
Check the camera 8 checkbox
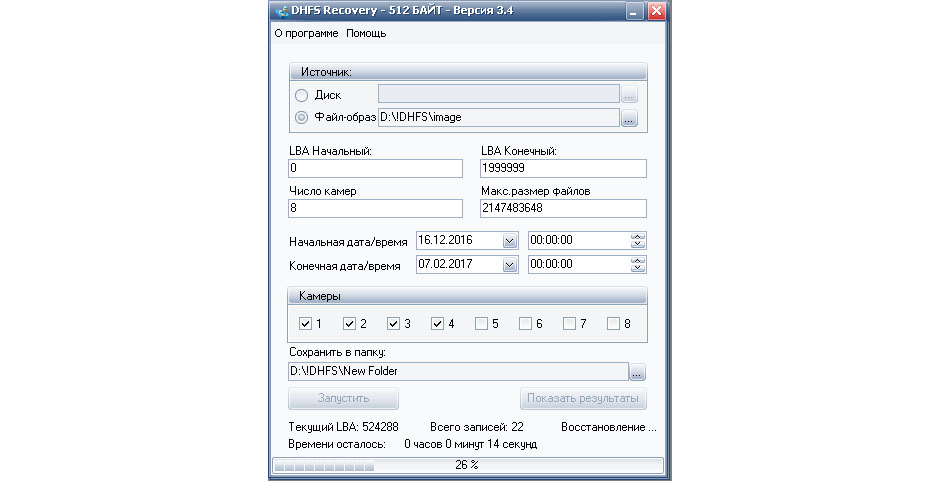[613, 323]
